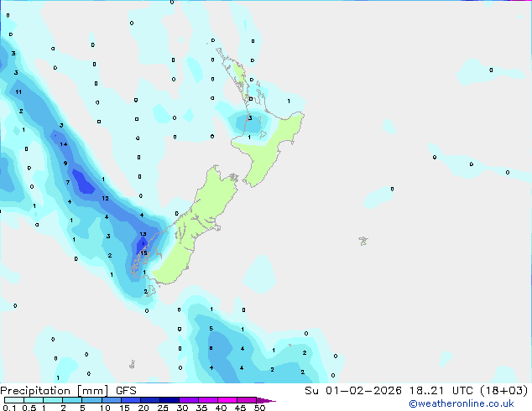The width and height of the screenshot is (532, 411).
Task: Click the '15' precipitation value on map
Action: [143, 253]
